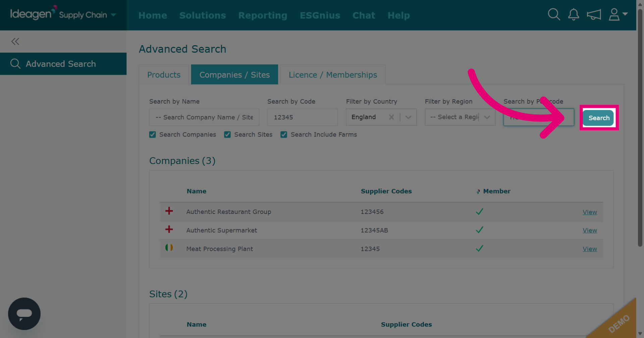Click Sites table Supplier Codes header

(406, 324)
